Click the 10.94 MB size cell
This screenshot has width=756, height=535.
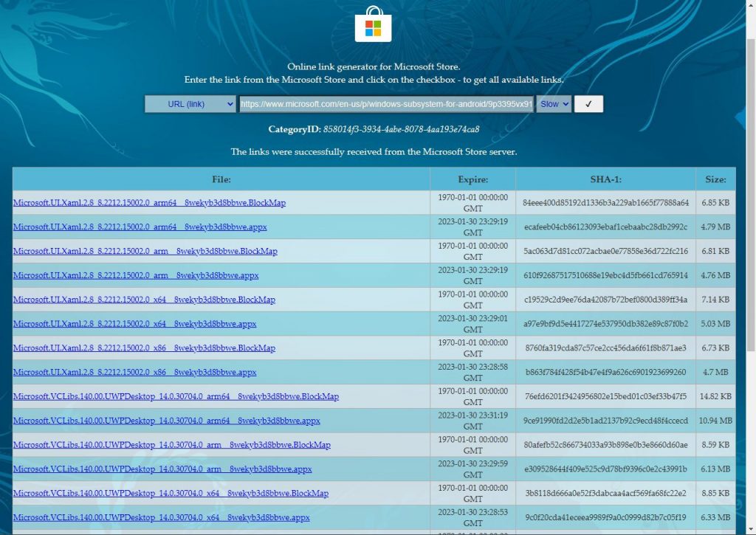point(715,421)
